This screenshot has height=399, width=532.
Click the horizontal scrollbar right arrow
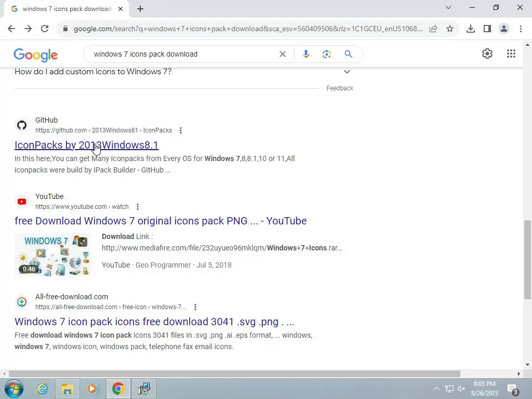[519, 374]
